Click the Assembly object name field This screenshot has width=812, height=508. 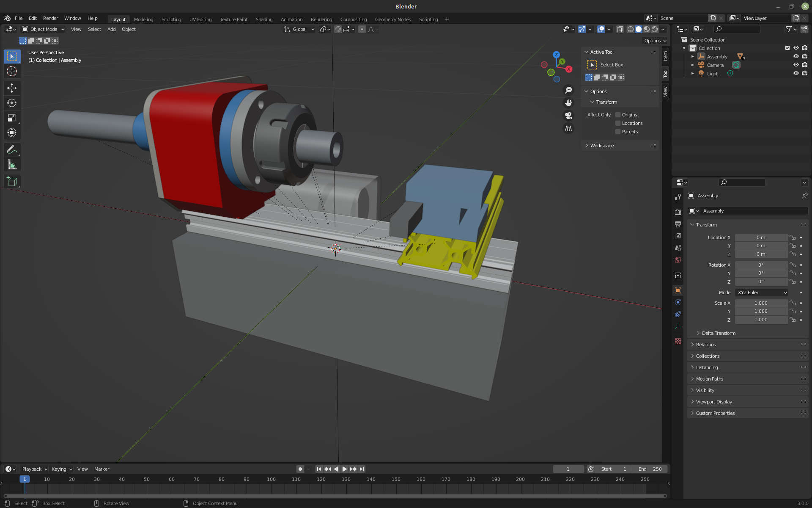point(754,211)
